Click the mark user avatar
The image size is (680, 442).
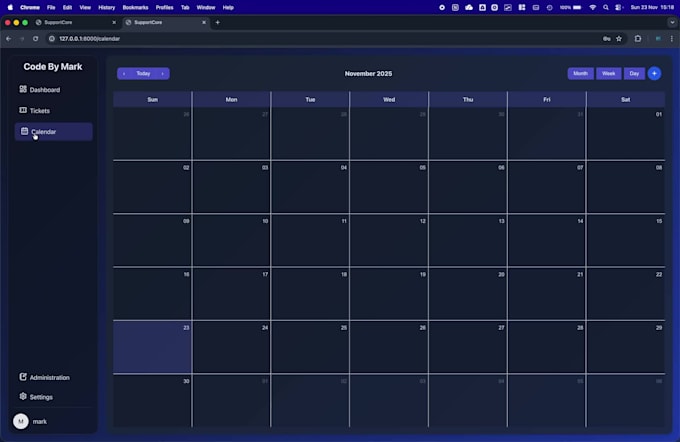[21, 421]
